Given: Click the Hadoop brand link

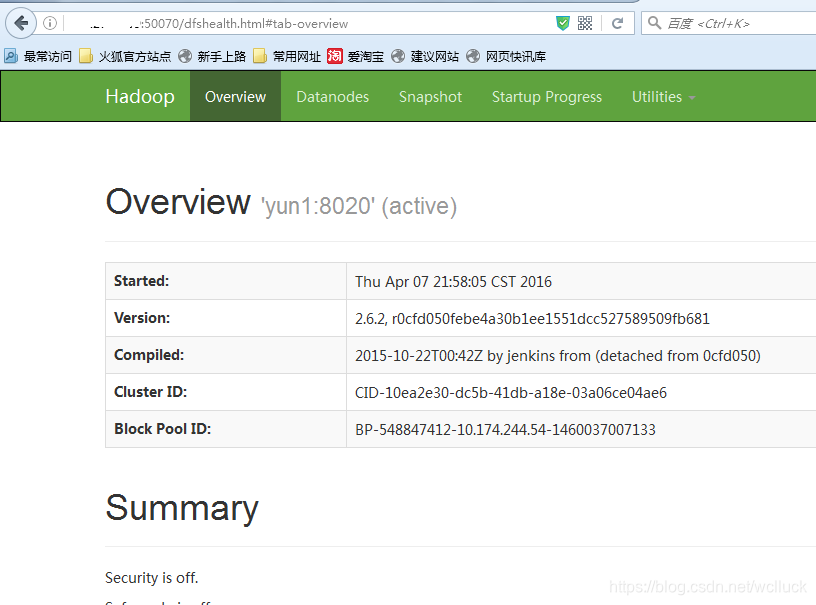Looking at the screenshot, I should [x=140, y=97].
